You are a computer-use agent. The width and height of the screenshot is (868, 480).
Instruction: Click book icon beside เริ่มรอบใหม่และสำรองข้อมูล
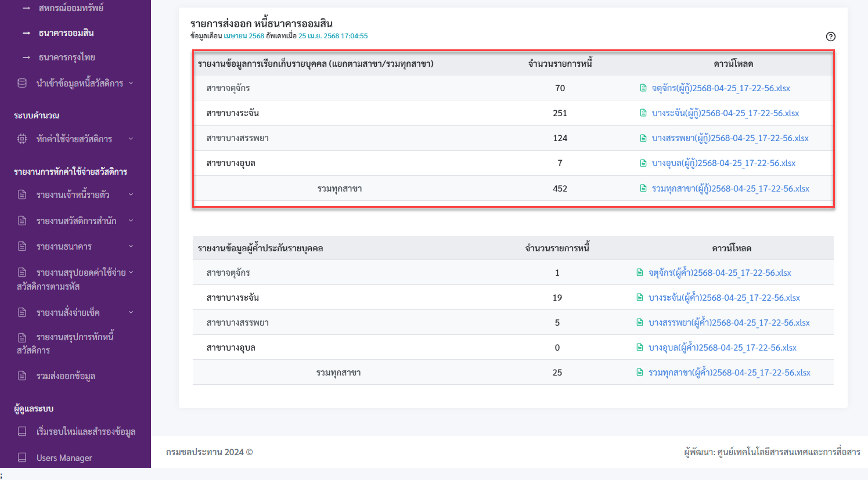(x=22, y=431)
